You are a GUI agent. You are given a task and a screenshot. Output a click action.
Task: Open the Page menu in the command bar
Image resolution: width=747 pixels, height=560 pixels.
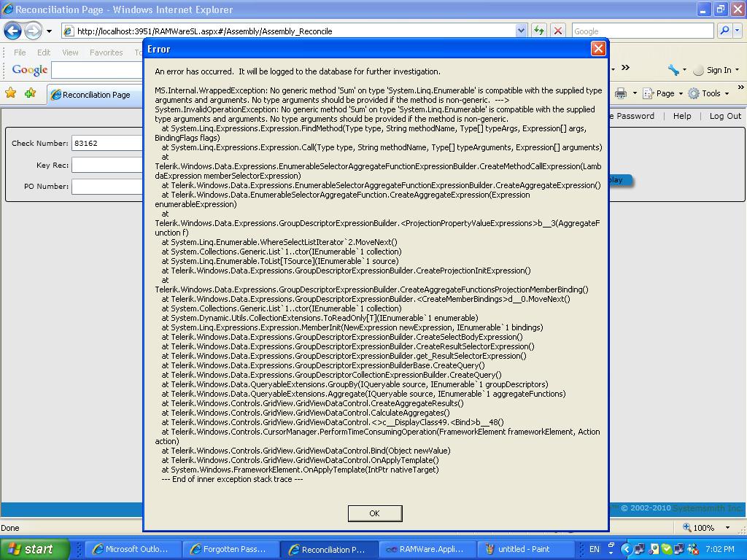(x=662, y=93)
